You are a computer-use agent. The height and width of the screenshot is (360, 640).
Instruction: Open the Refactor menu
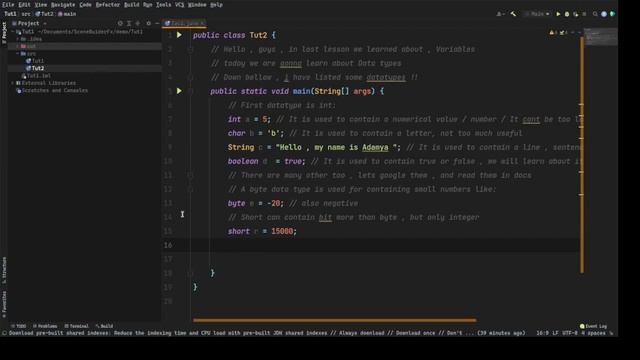108,5
